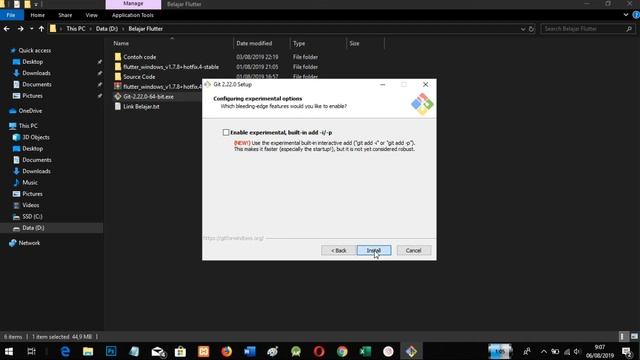Open Quick access in the sidebar

click(x=35, y=51)
